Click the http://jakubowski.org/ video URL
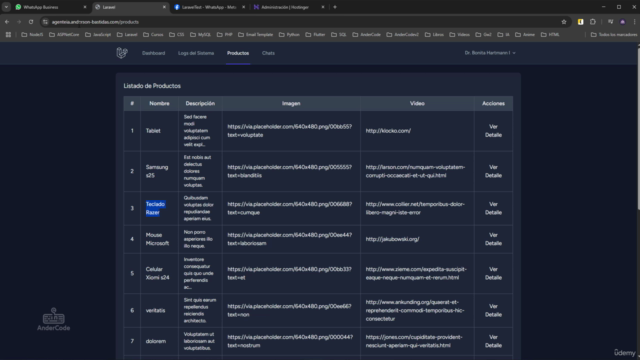 tap(392, 239)
